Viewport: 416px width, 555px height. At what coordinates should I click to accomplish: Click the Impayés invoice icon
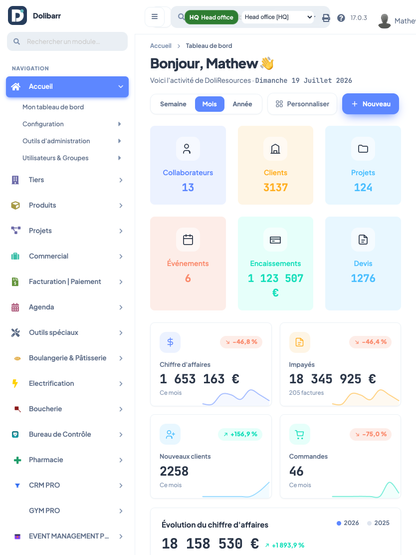(300, 342)
